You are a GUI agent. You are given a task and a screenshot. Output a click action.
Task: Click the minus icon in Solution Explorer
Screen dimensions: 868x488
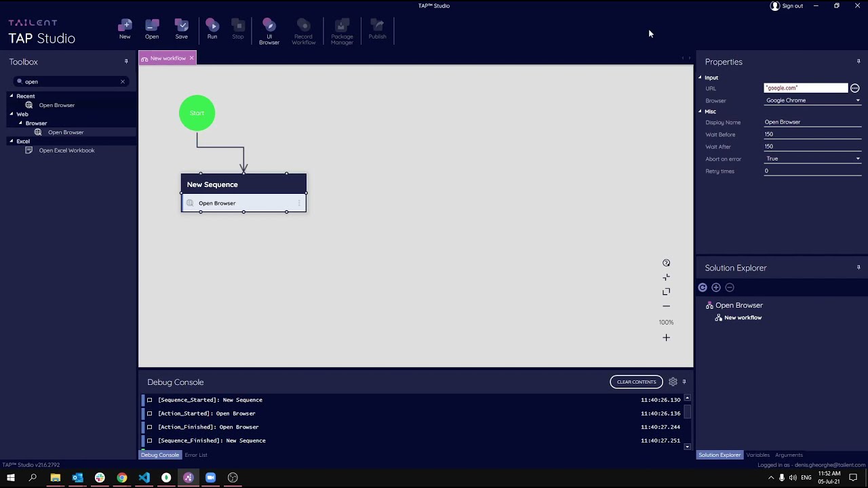730,287
